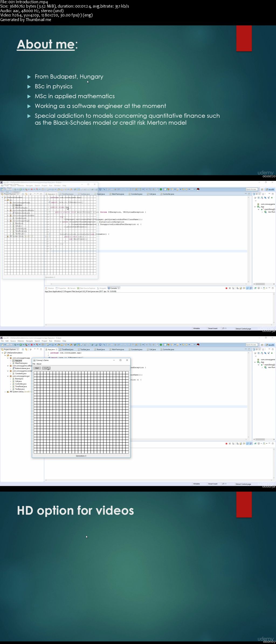The height and width of the screenshot is (644, 276).
Task: Select MainFrame.java editor tab in 00:00:38 frame
Action: pyautogui.click(x=117, y=194)
